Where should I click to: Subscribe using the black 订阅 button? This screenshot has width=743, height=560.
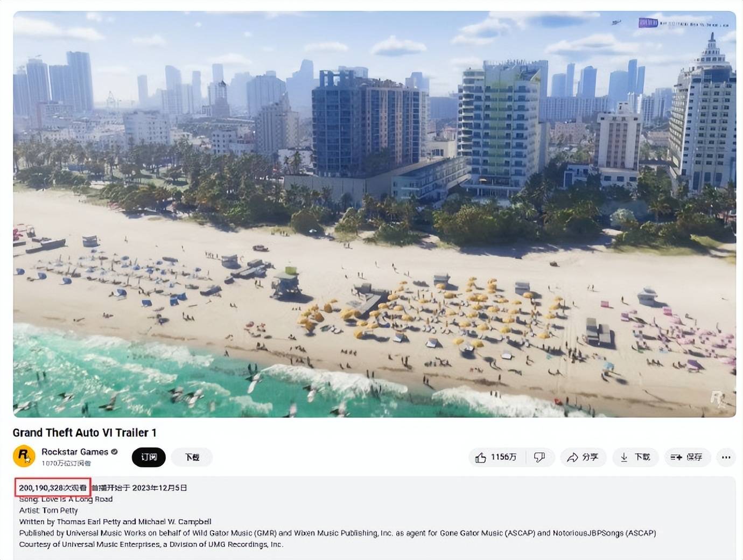coord(149,457)
